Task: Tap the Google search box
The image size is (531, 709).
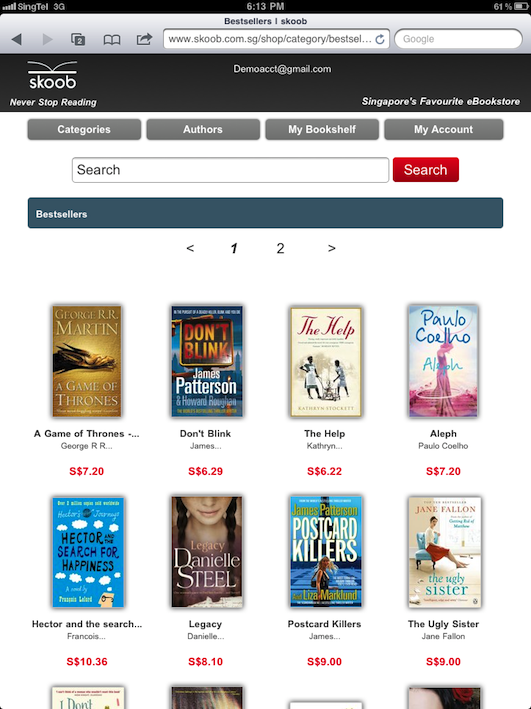Action: 459,39
